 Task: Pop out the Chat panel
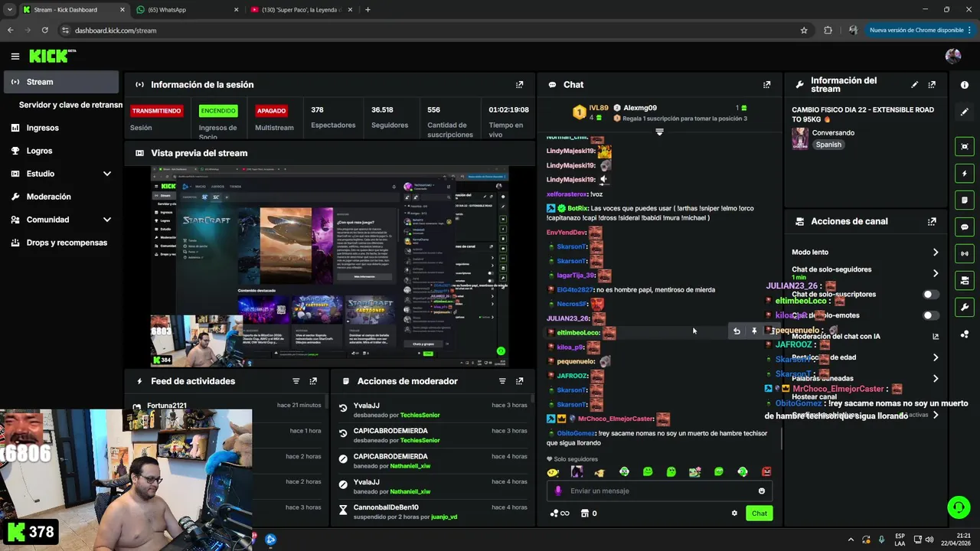coord(766,85)
